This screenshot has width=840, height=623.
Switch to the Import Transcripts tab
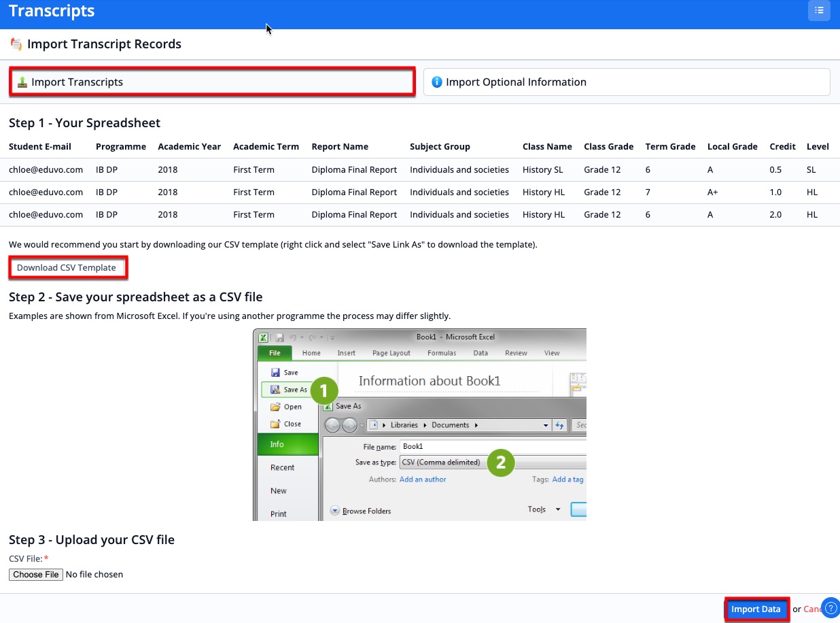pyautogui.click(x=212, y=82)
